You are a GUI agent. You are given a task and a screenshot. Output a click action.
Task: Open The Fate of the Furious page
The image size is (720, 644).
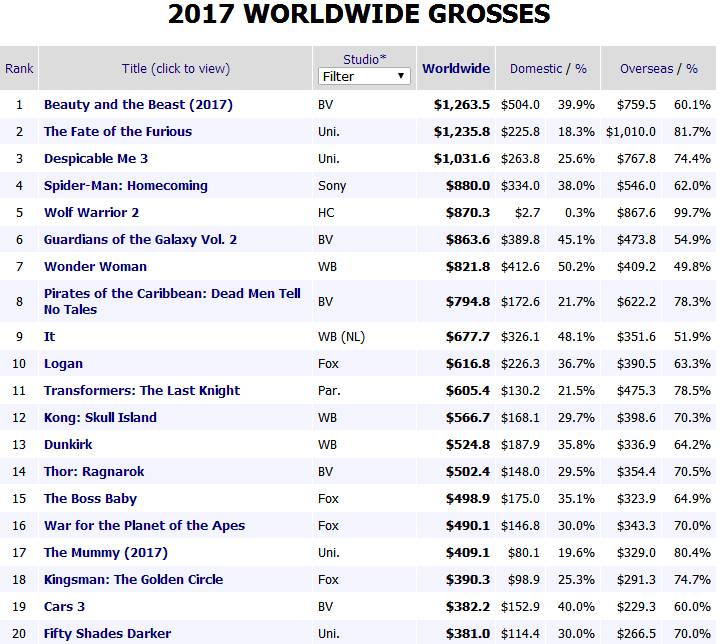pyautogui.click(x=118, y=131)
